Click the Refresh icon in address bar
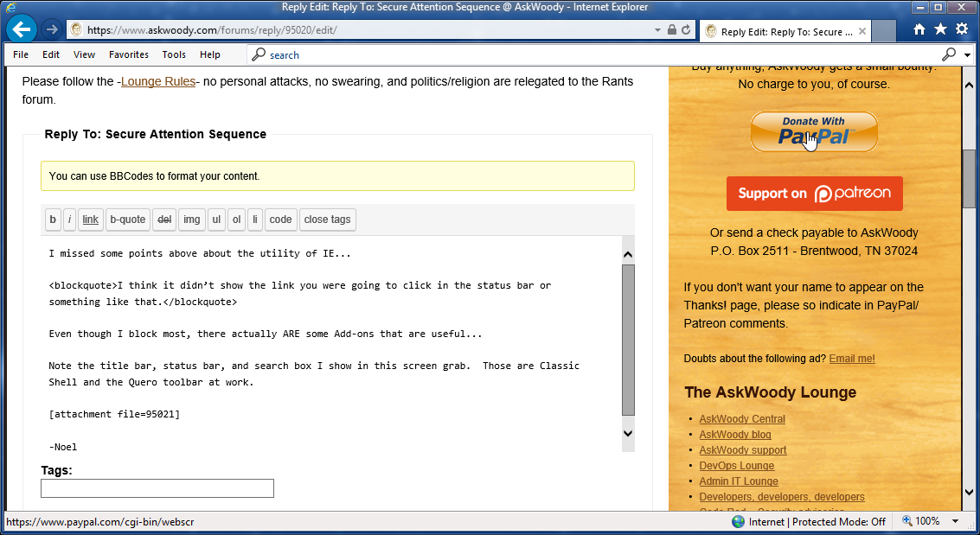The width and height of the screenshot is (980, 535). tap(687, 29)
